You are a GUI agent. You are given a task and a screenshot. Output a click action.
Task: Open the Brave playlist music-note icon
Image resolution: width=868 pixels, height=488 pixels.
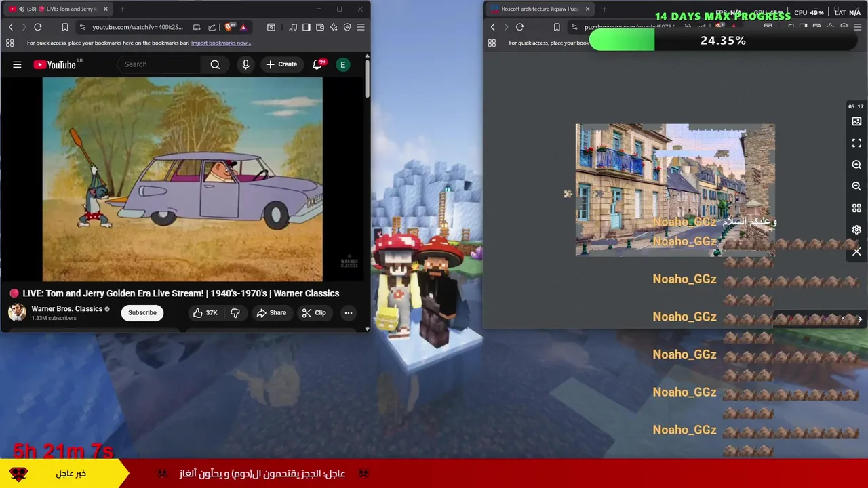(x=293, y=27)
